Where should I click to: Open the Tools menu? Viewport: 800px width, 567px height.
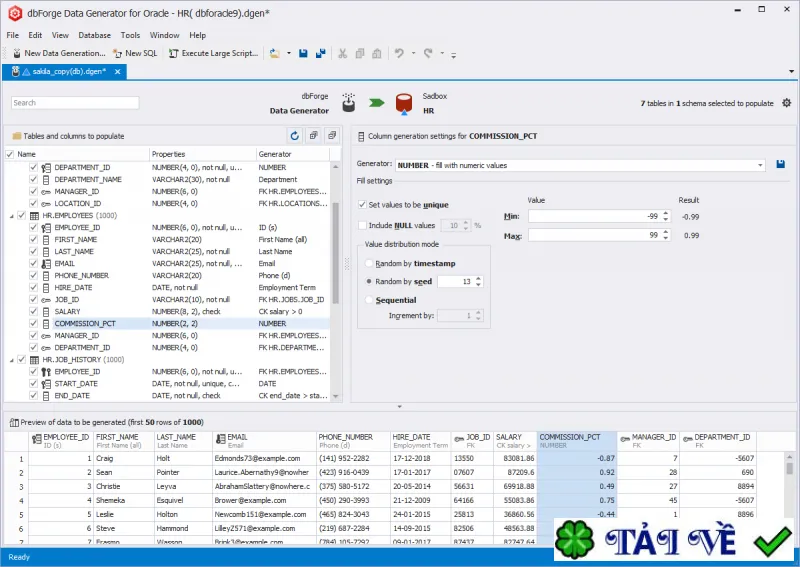click(x=130, y=35)
